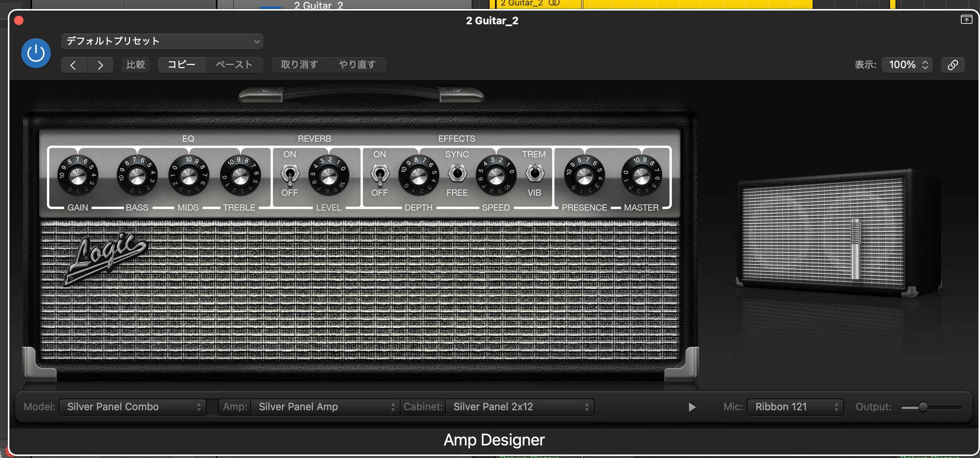The image size is (980, 458).
Task: Click the 比較 compare button
Action: click(x=135, y=65)
